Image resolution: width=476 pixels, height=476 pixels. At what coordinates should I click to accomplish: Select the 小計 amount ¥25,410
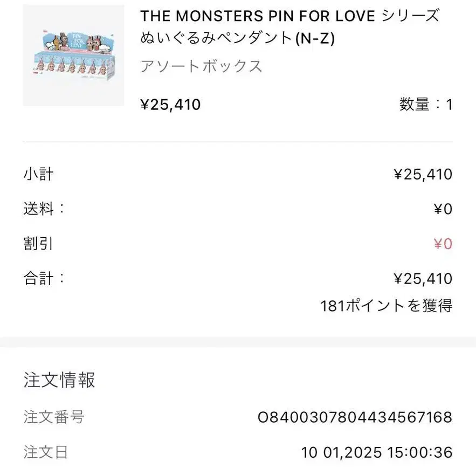[x=423, y=174]
